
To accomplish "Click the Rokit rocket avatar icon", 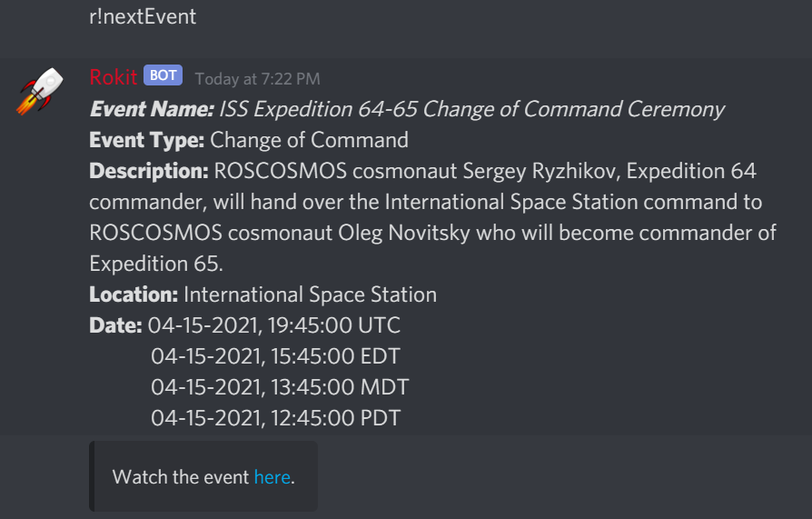I will 40,90.
